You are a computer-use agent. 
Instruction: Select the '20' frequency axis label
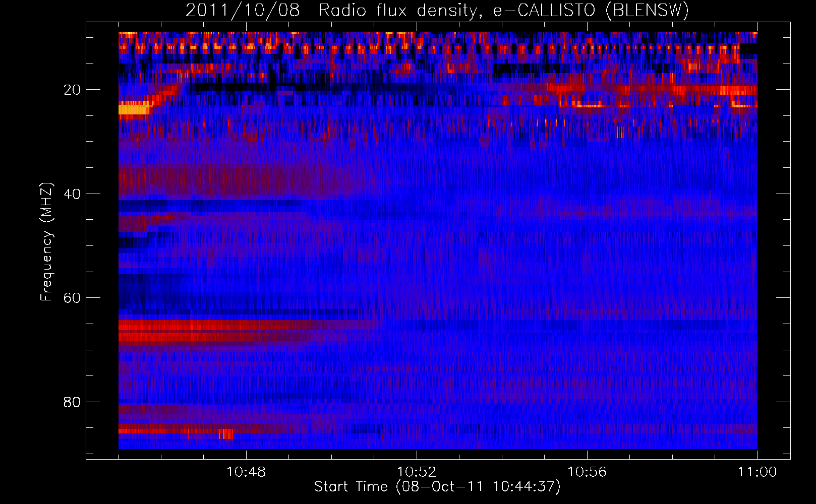[x=72, y=90]
